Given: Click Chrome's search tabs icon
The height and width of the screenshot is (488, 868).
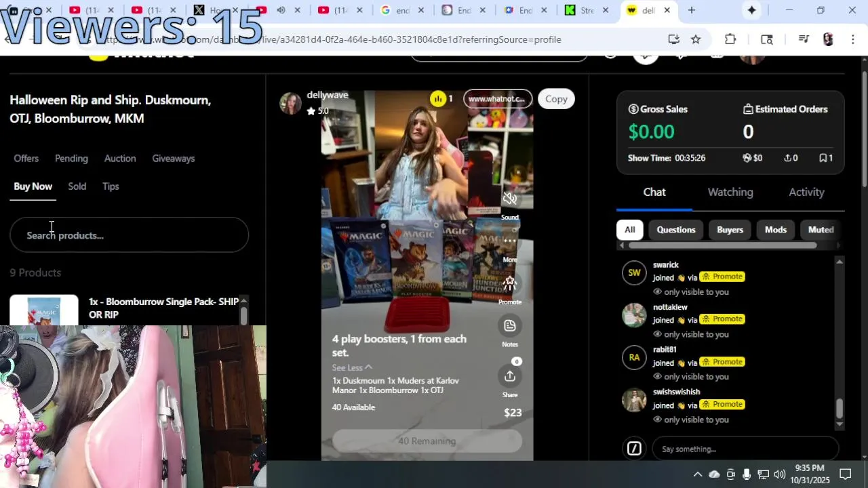Looking at the screenshot, I should (767, 39).
